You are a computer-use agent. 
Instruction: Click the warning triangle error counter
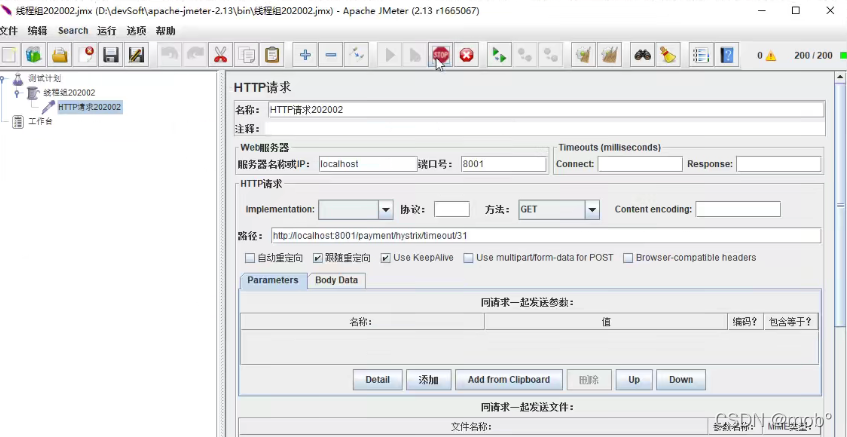[x=770, y=56]
